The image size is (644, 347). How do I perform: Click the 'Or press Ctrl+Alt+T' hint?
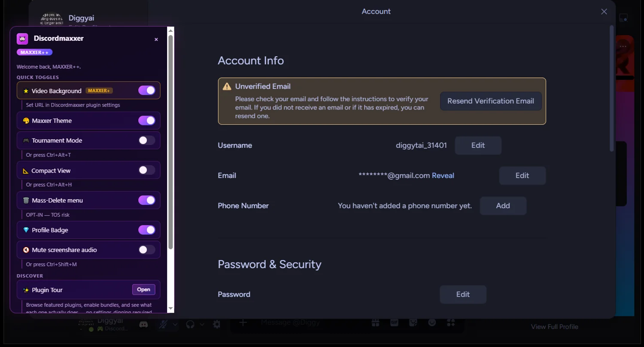49,155
